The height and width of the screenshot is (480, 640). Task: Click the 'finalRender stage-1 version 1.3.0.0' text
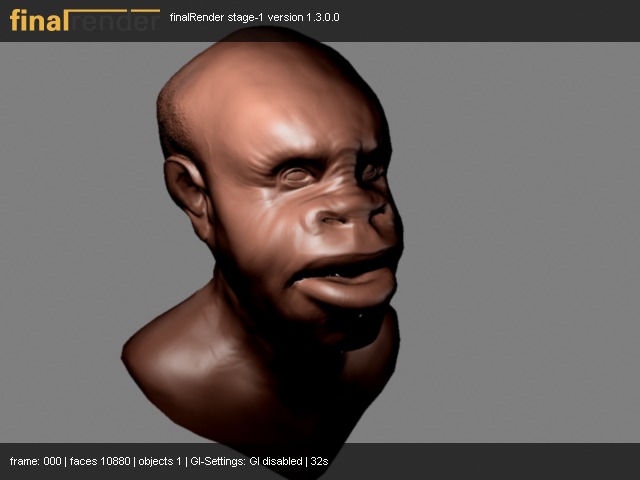pos(254,18)
